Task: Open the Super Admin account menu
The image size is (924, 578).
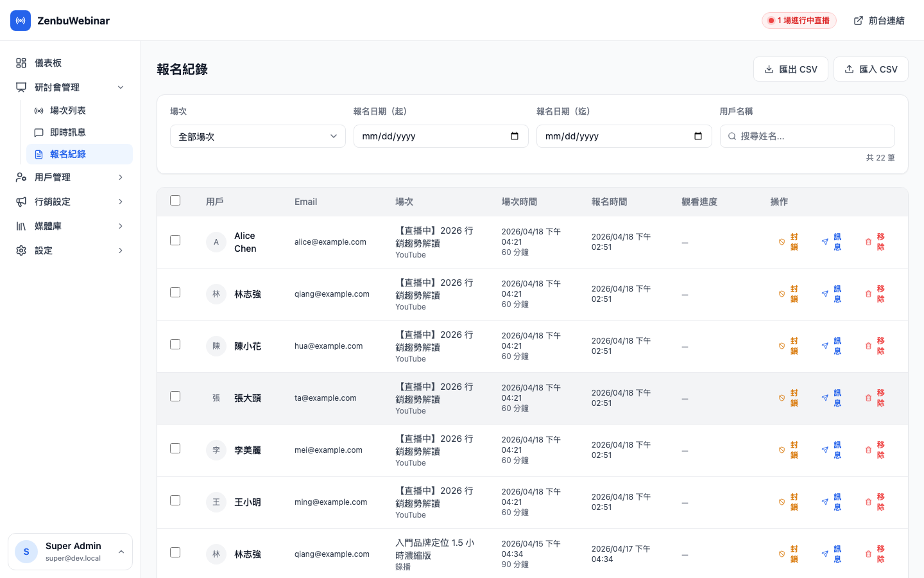Action: point(70,551)
